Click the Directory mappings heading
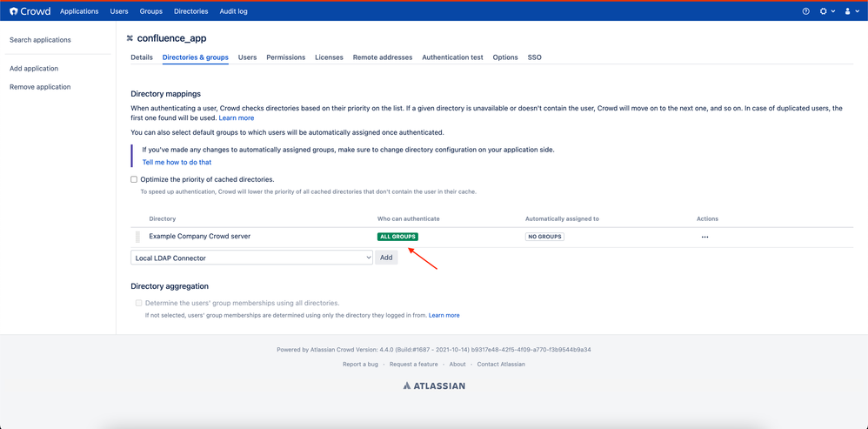 pos(165,94)
